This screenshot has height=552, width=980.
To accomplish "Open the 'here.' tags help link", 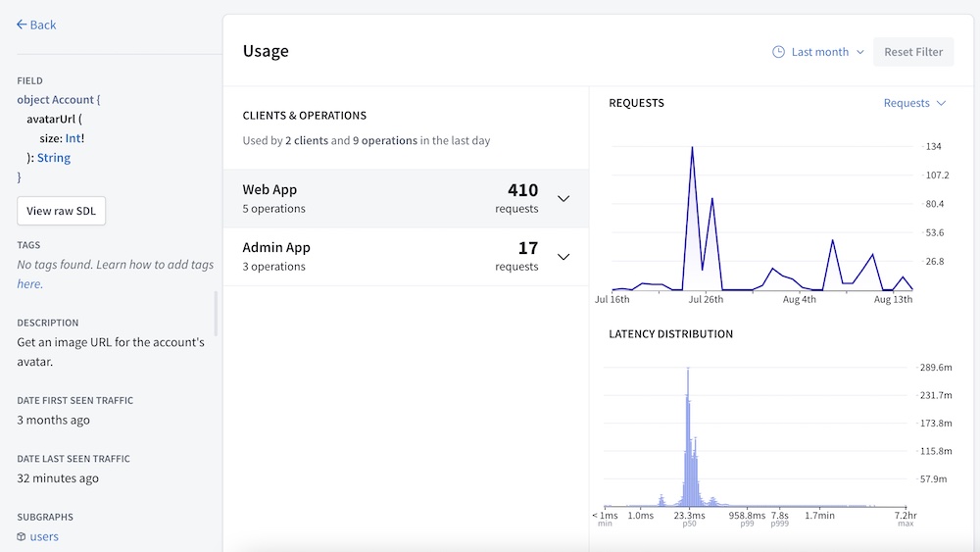I will tap(30, 283).
